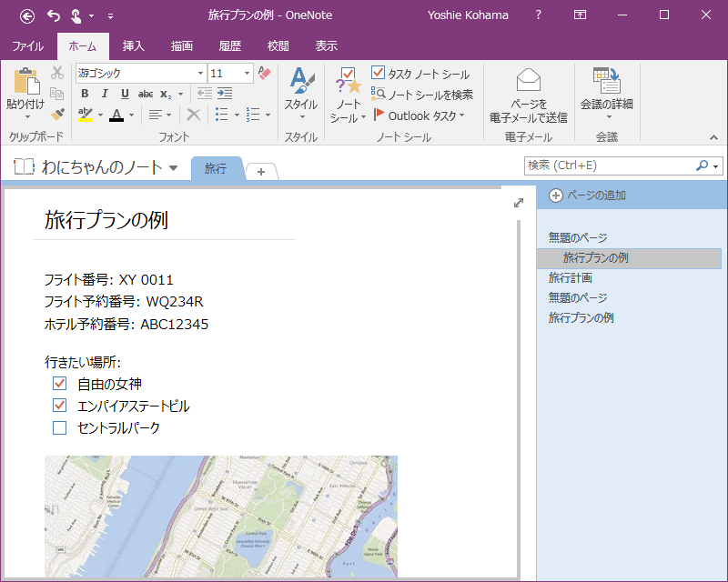Expand the わにちゃんのノート notebook dropdown

pos(173,167)
